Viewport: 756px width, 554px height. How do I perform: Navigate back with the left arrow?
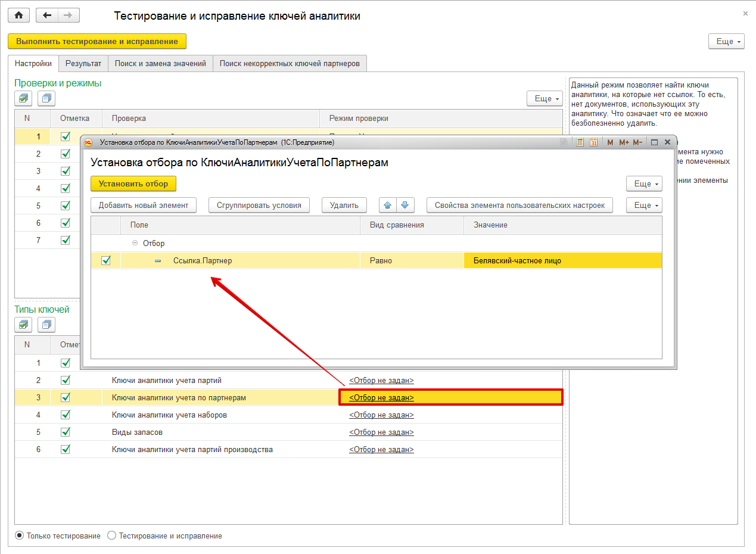click(x=47, y=15)
